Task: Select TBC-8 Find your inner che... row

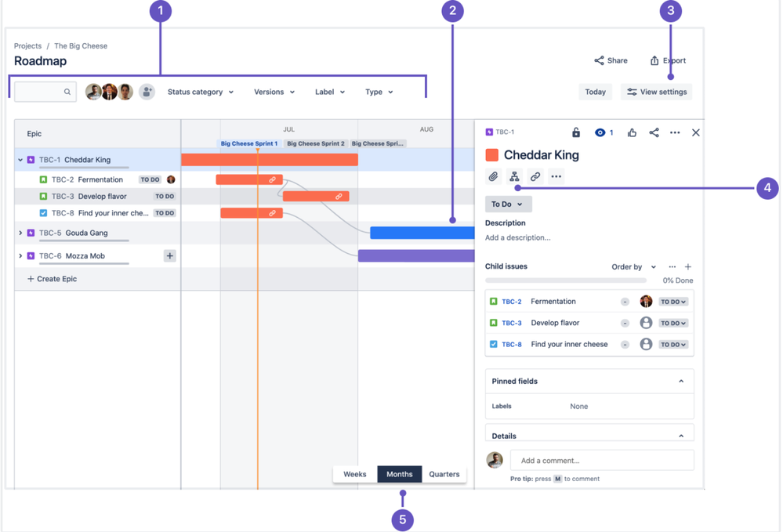Action: point(98,213)
